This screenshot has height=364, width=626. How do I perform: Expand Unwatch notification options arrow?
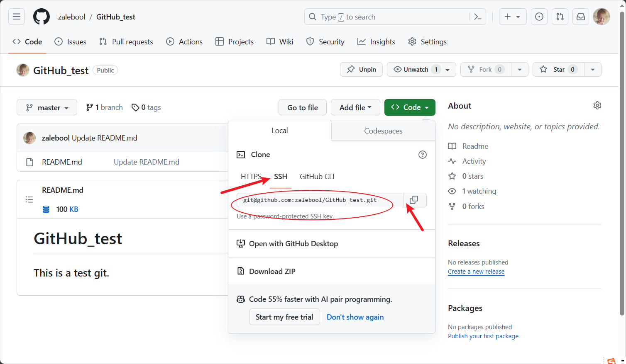[x=448, y=70]
